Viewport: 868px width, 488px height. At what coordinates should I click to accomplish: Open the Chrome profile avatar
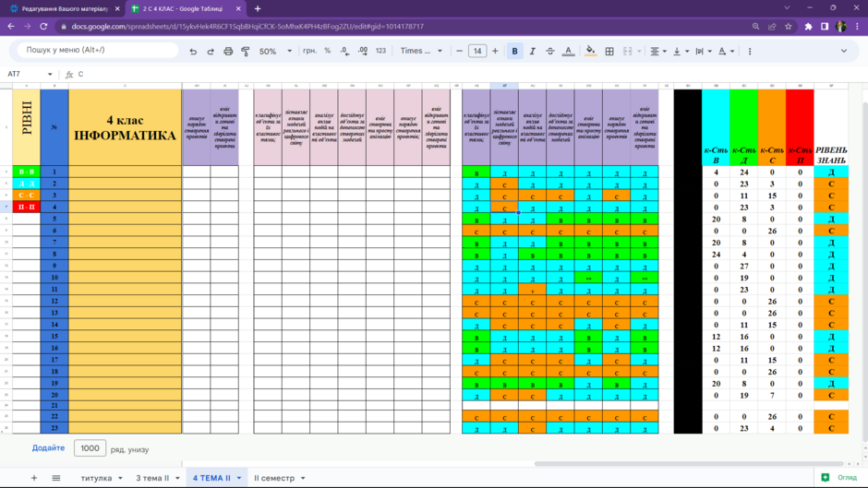click(841, 27)
